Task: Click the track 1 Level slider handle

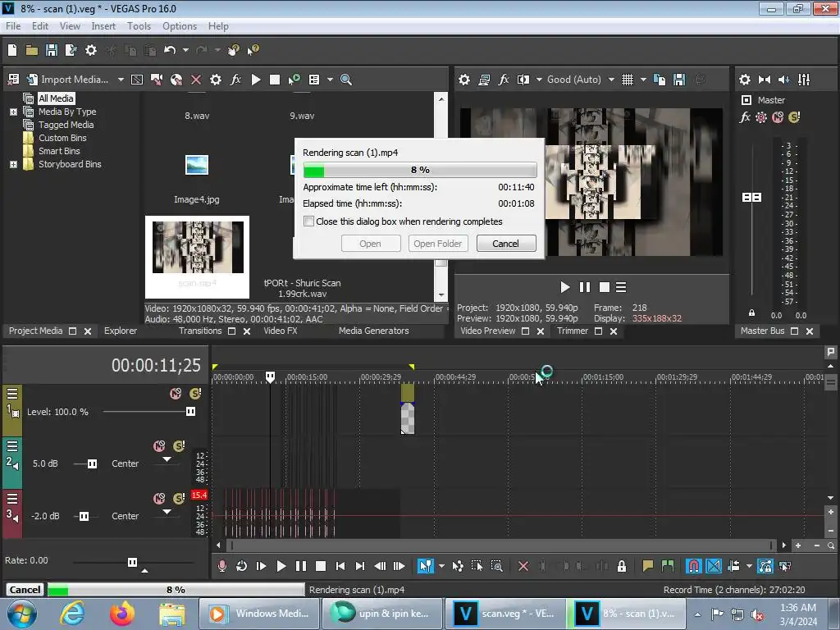Action: pyautogui.click(x=190, y=412)
